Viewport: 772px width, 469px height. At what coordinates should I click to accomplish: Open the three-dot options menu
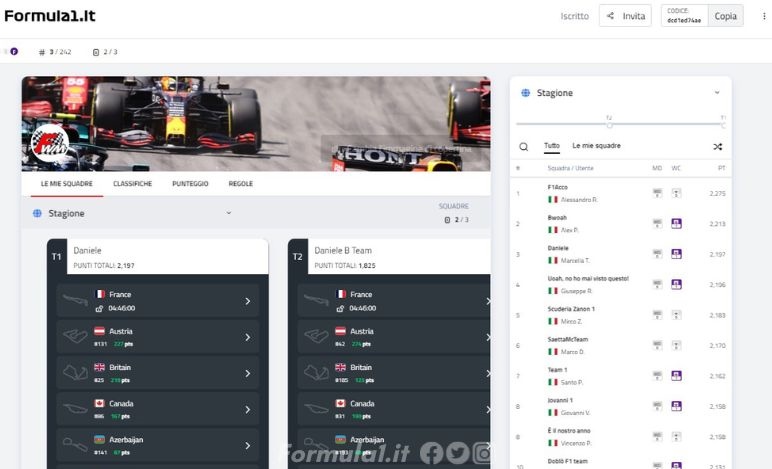[x=763, y=16]
